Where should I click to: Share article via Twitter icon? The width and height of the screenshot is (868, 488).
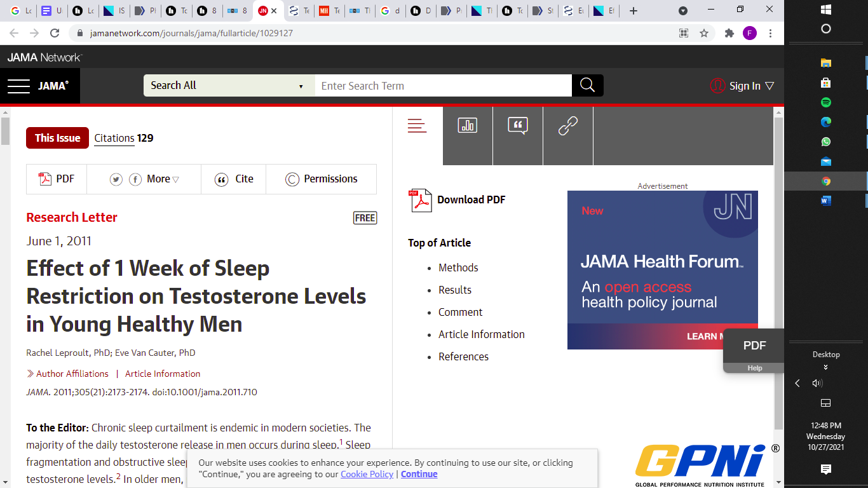116,180
